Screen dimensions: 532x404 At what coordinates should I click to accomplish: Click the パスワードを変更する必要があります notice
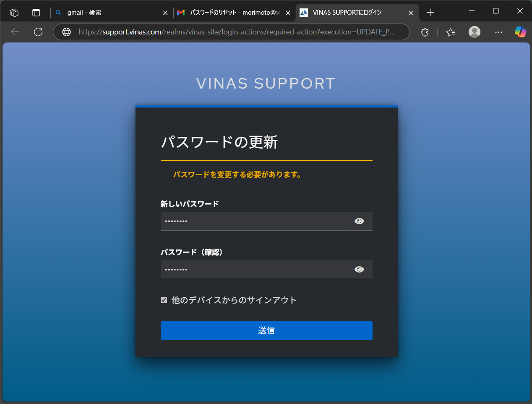(237, 174)
